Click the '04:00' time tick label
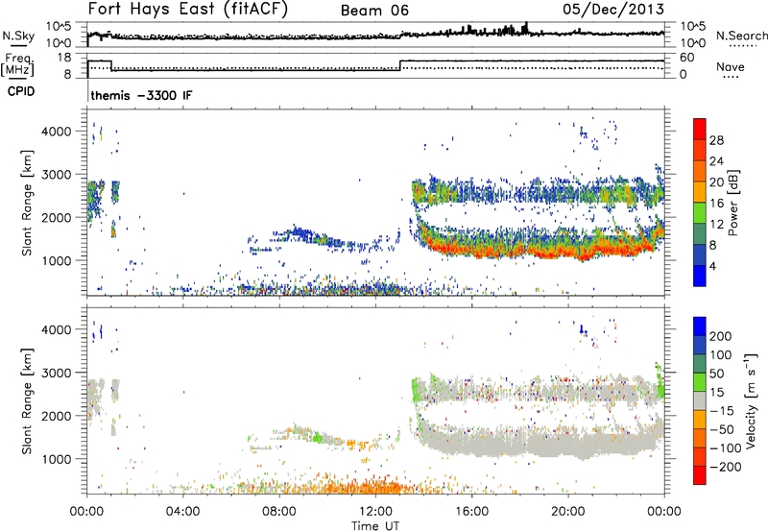This screenshot has width=768, height=532. [x=182, y=512]
